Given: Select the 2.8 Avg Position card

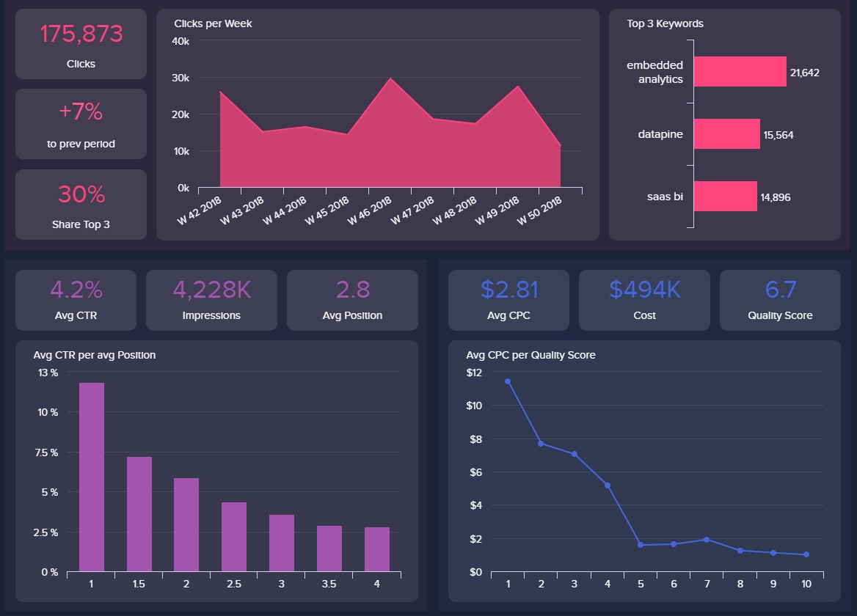Looking at the screenshot, I should (x=352, y=300).
